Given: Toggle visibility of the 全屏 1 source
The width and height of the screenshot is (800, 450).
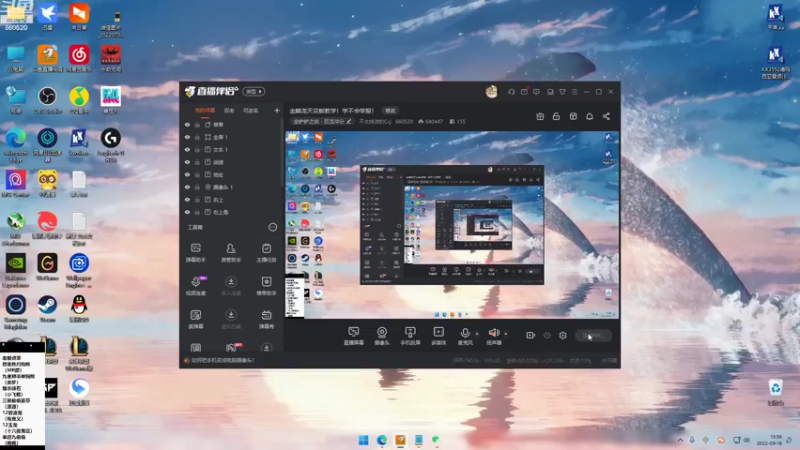Looking at the screenshot, I should (187, 137).
